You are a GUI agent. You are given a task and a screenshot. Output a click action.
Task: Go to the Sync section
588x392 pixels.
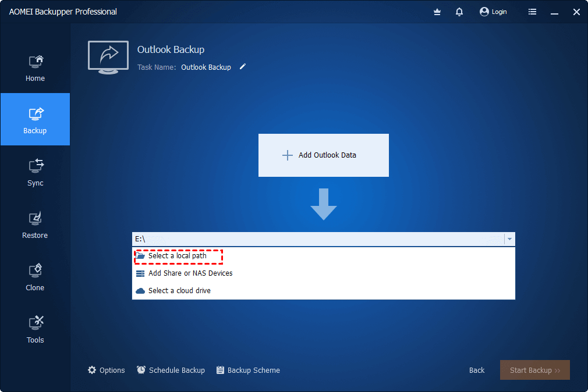coord(35,172)
